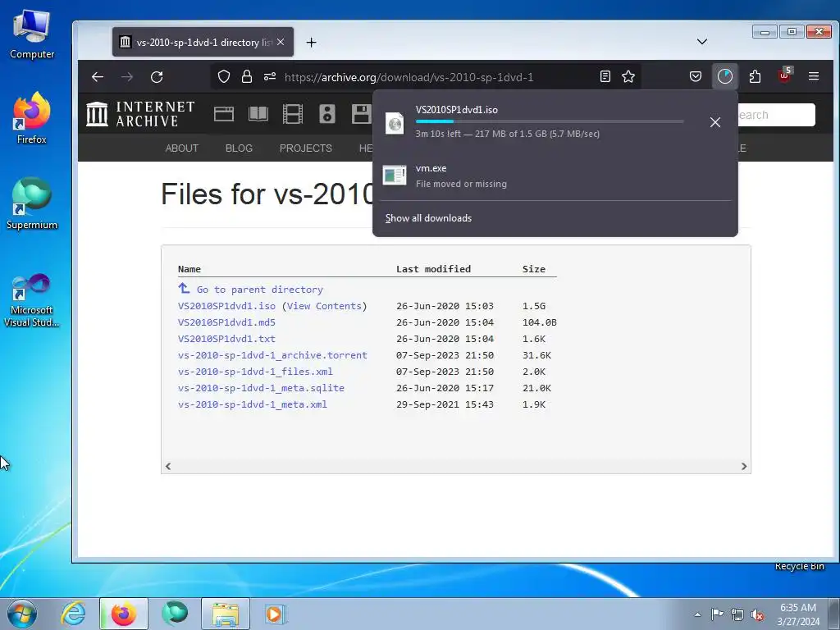Screen dimensions: 840x630
Task: Open the Extensions puzzle-piece icon
Action: click(x=755, y=76)
